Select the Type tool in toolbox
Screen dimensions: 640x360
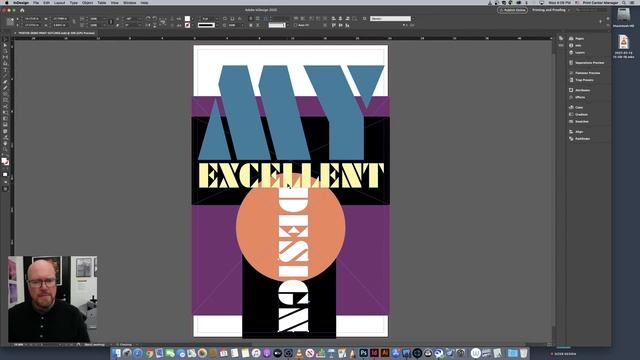5,69
